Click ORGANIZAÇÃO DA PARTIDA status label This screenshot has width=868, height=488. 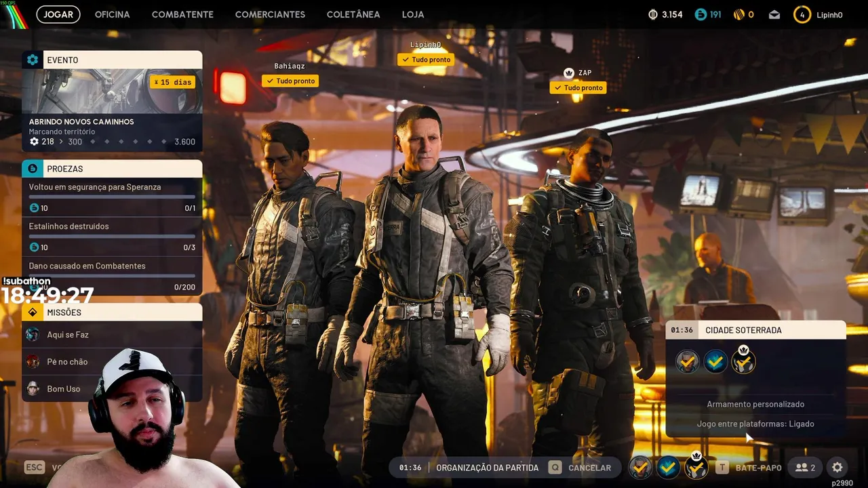487,468
